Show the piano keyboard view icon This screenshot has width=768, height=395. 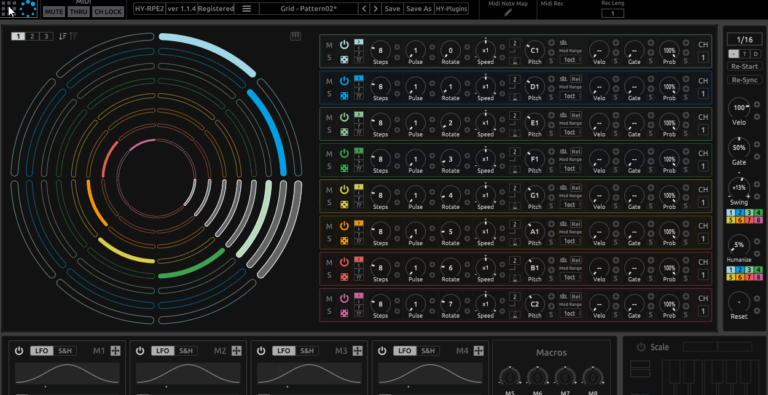295,36
